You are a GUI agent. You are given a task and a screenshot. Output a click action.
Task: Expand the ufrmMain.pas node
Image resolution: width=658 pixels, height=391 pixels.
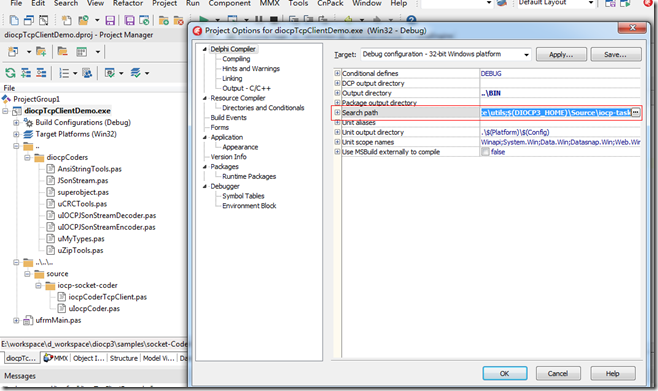[x=16, y=321]
